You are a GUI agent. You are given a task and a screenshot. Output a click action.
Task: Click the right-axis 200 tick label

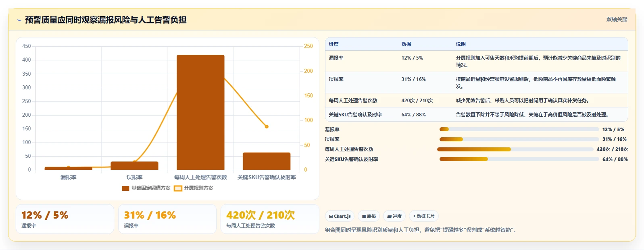coord(308,71)
